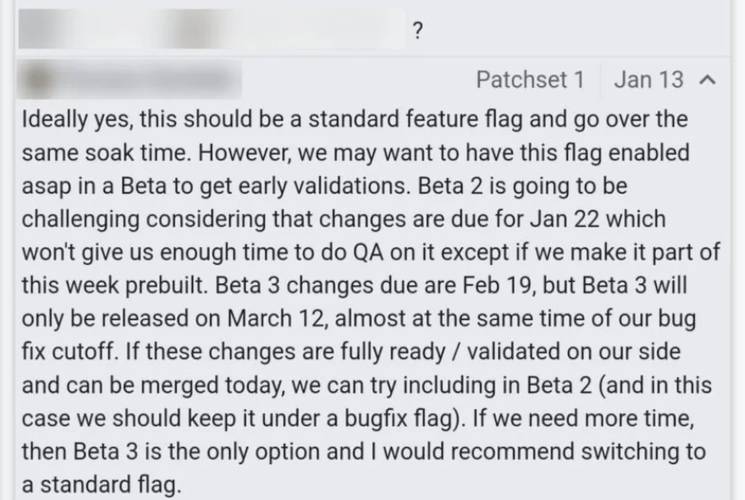Click the question mark ending the top comment
Viewport: 745px width, 500px height.
(x=417, y=31)
